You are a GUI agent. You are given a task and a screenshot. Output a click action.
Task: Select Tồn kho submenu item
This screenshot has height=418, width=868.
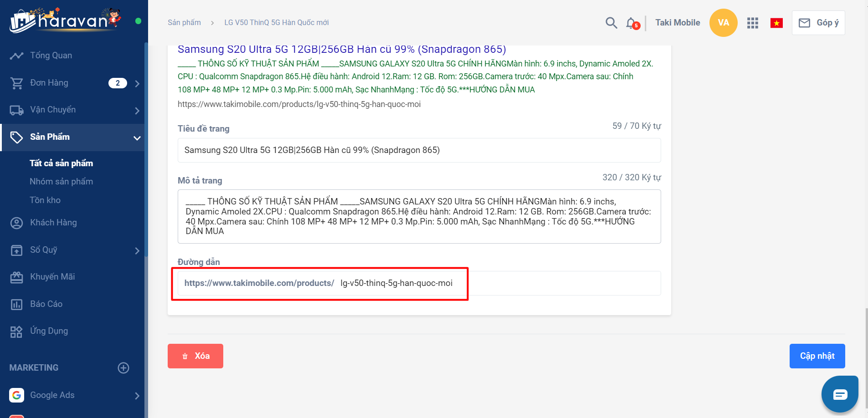45,200
